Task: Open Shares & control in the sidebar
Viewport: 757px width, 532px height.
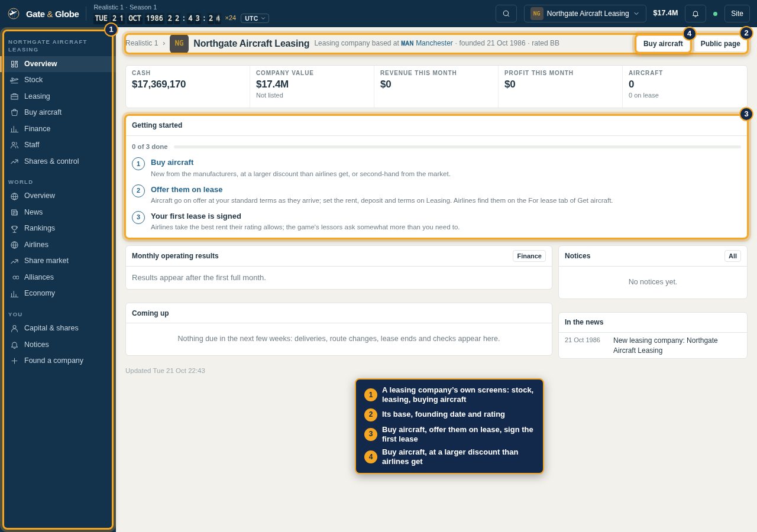Action: coord(58,161)
